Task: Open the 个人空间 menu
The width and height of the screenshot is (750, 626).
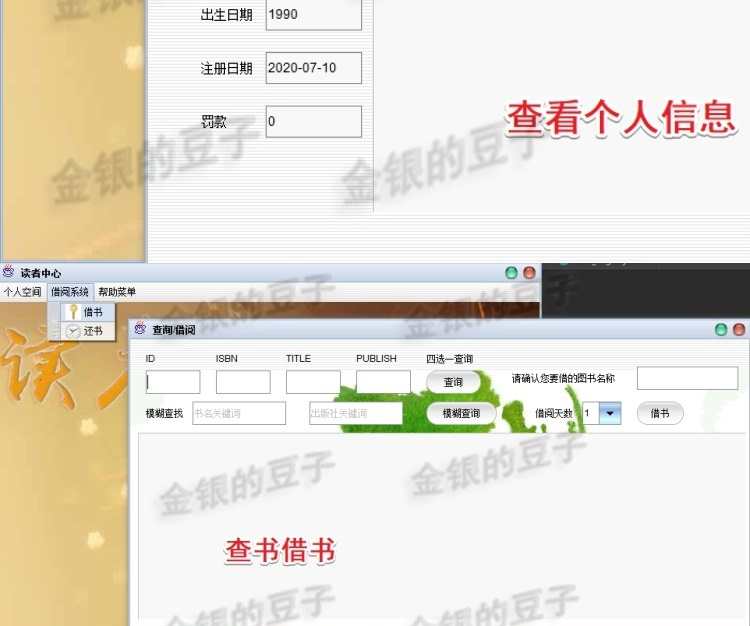Action: click(23, 291)
